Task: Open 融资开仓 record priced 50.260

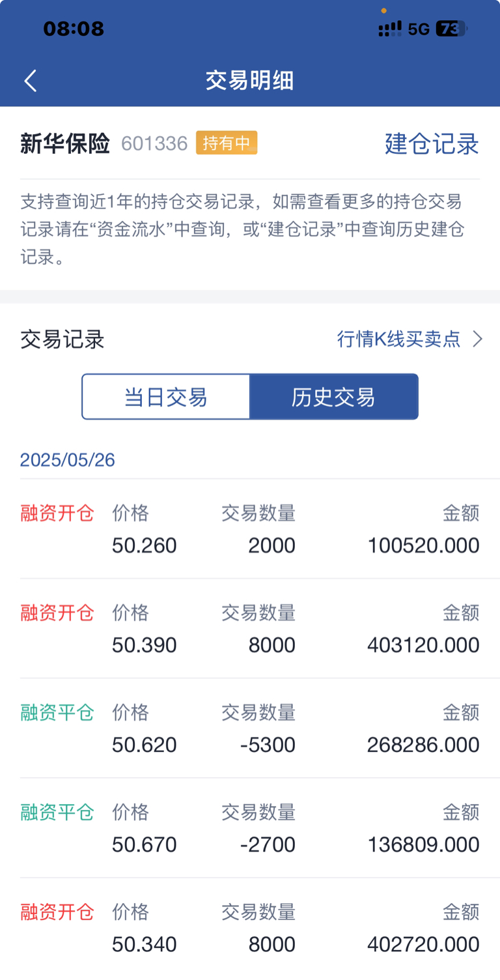Action: coord(250,529)
